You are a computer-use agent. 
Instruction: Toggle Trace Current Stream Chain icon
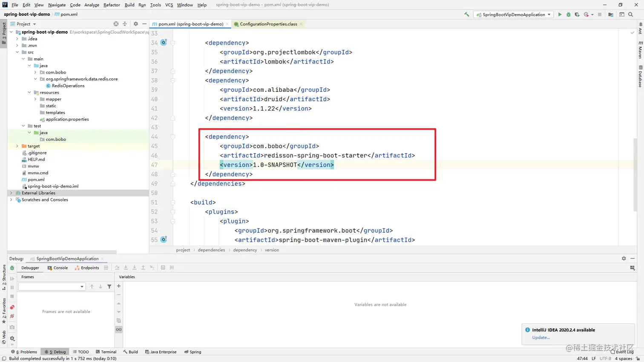pos(172,268)
